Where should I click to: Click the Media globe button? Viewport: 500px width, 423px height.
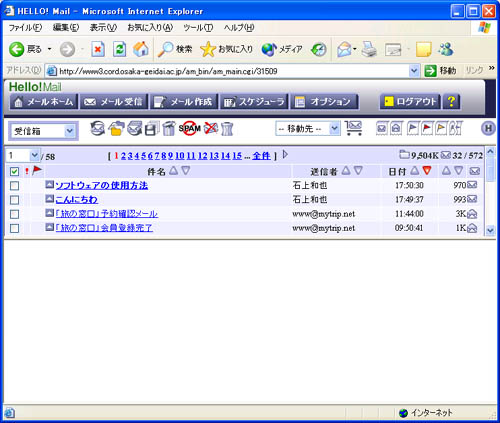coord(282,49)
